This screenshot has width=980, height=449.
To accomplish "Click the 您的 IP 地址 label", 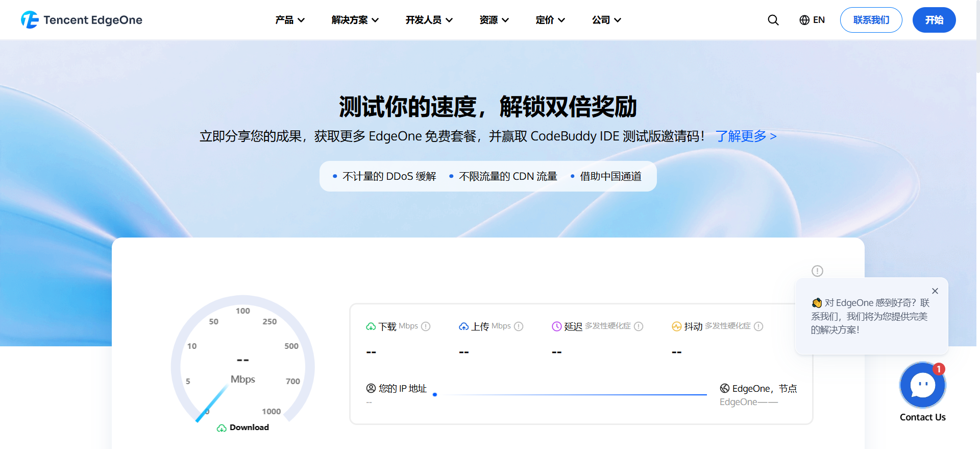I will 403,389.
